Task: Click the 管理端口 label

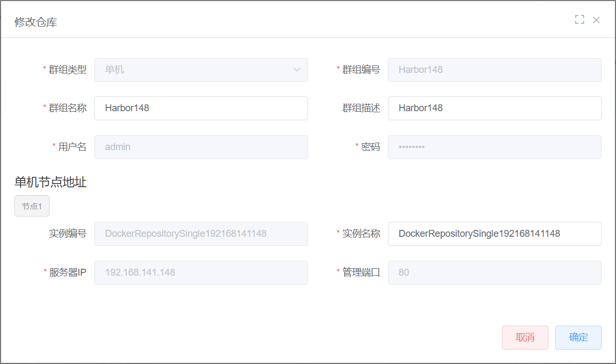Action: tap(361, 272)
